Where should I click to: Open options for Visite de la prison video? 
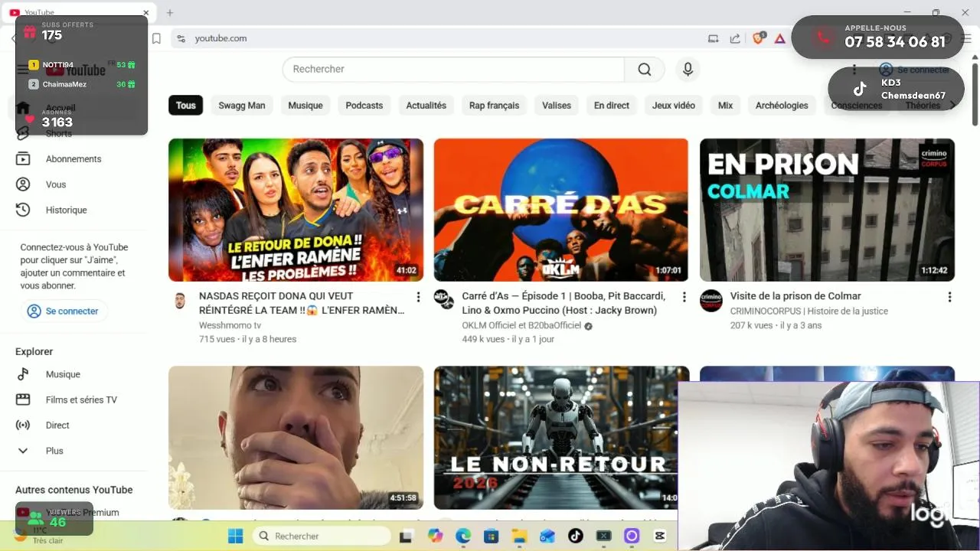tap(949, 297)
